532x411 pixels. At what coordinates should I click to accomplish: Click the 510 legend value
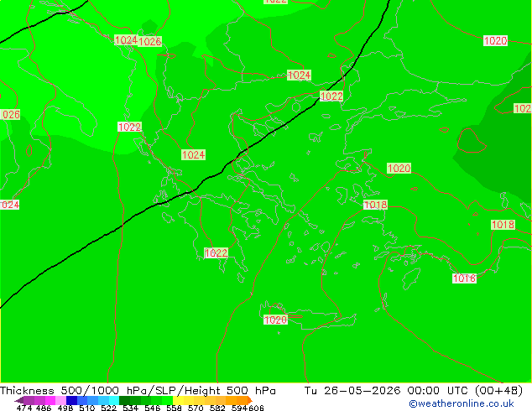(x=87, y=408)
